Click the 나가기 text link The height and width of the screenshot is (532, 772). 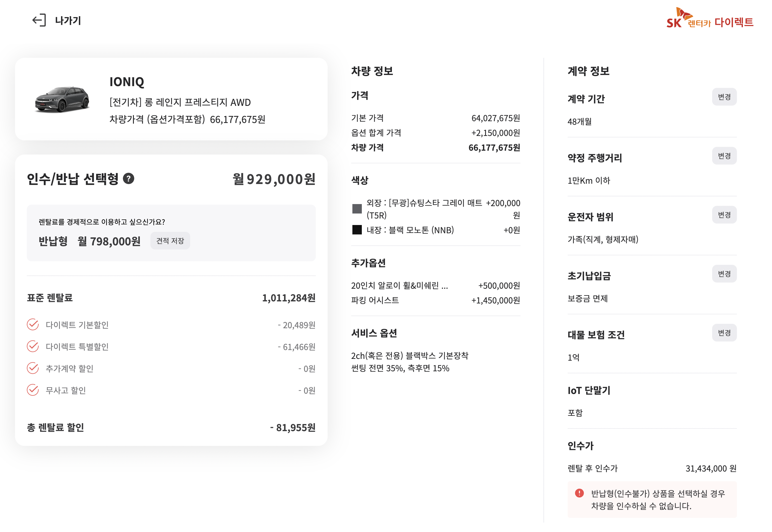pos(68,21)
